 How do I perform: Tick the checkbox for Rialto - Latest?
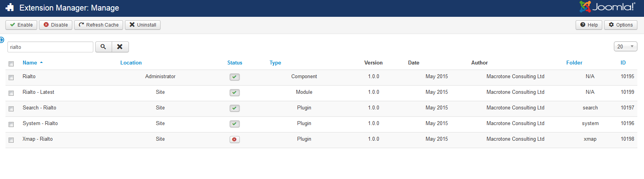tap(11, 93)
